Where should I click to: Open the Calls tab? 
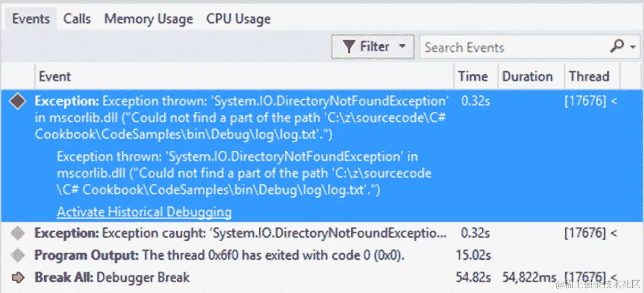click(77, 19)
